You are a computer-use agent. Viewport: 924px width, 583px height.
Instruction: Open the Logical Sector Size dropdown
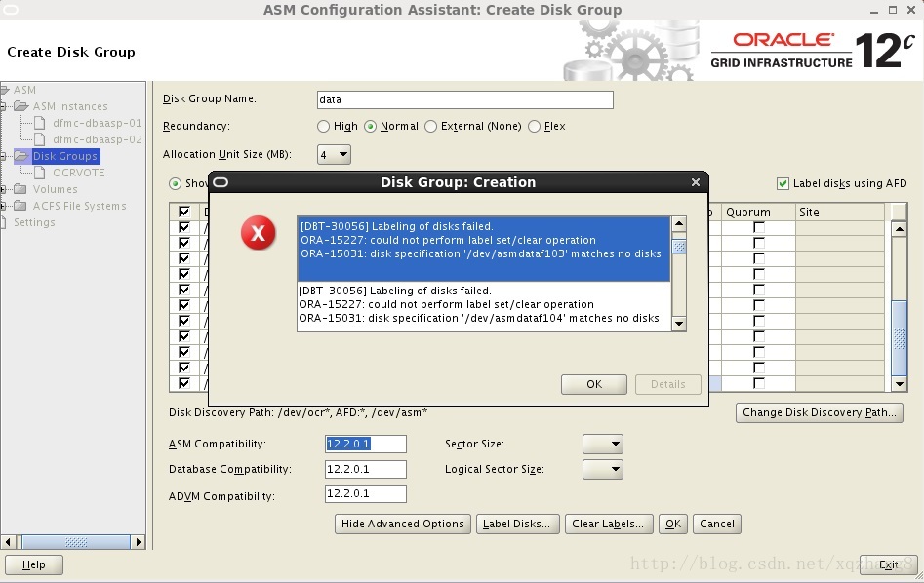coord(603,469)
